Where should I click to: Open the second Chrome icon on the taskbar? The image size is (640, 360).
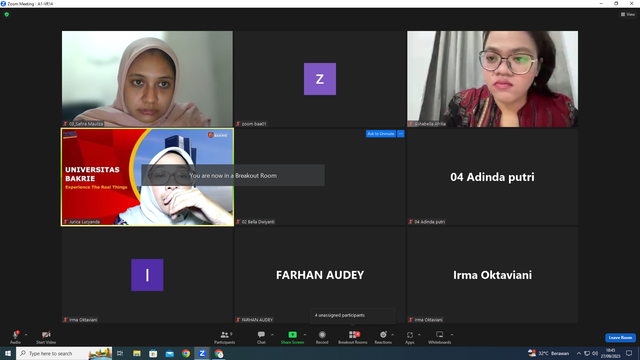click(x=219, y=353)
